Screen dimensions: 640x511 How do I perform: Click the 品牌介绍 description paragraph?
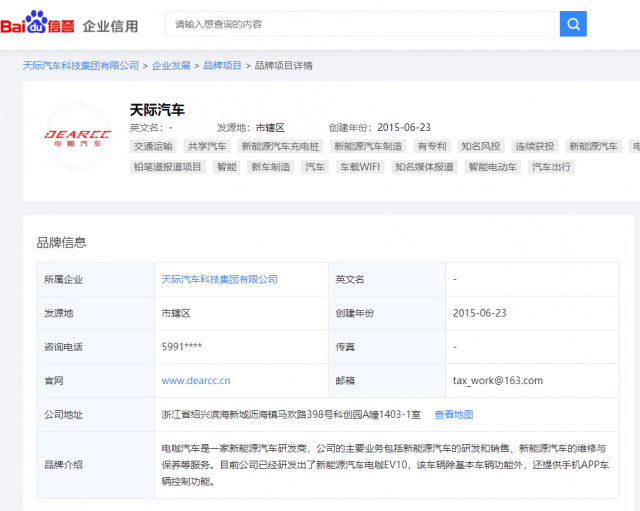click(385, 465)
